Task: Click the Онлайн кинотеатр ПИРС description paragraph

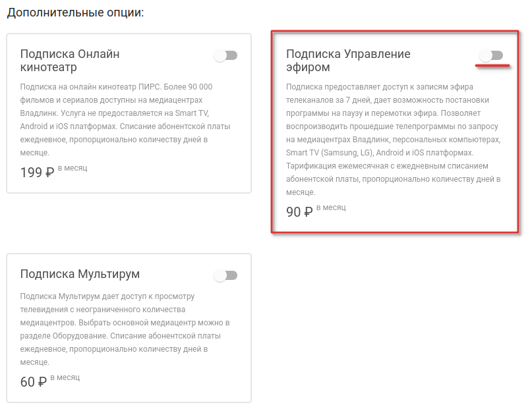Action: click(x=125, y=120)
